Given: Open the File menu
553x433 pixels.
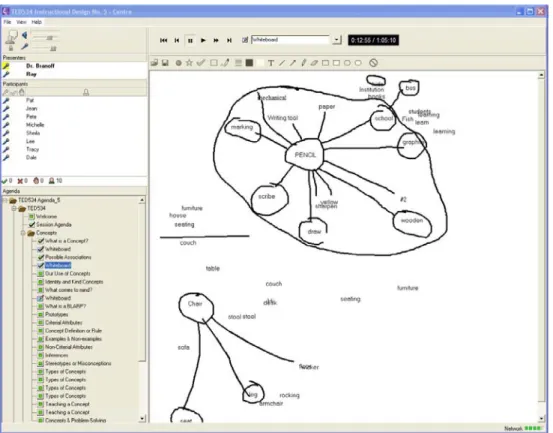Looking at the screenshot, I should click(x=7, y=22).
